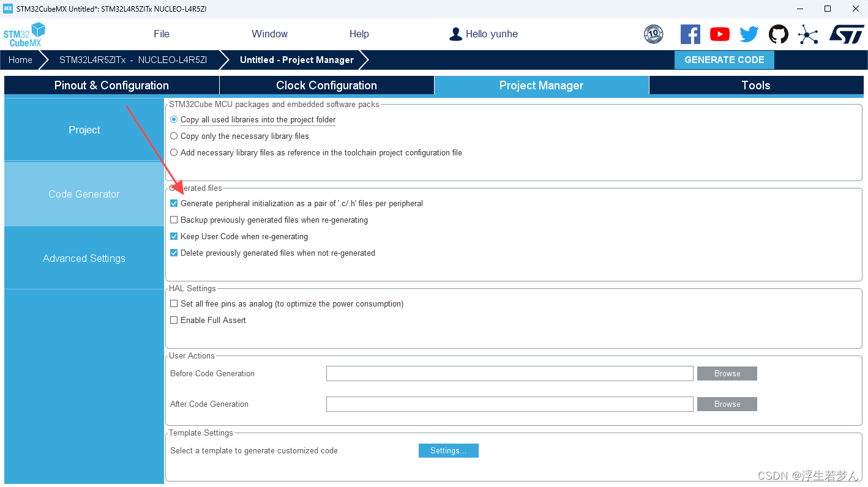This screenshot has width=868, height=487.
Task: Toggle Generate peripheral initialization as .c/.h pair
Action: coord(174,204)
